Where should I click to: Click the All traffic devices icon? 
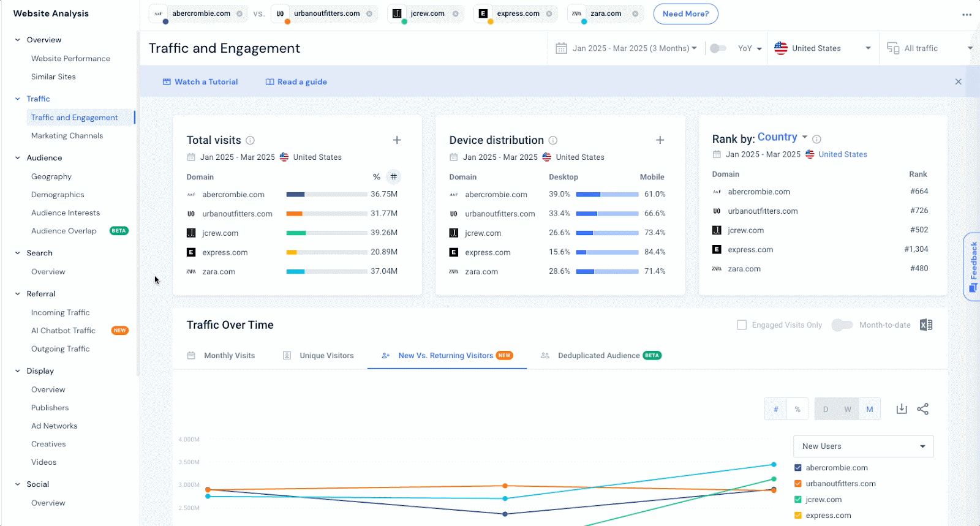coord(893,48)
